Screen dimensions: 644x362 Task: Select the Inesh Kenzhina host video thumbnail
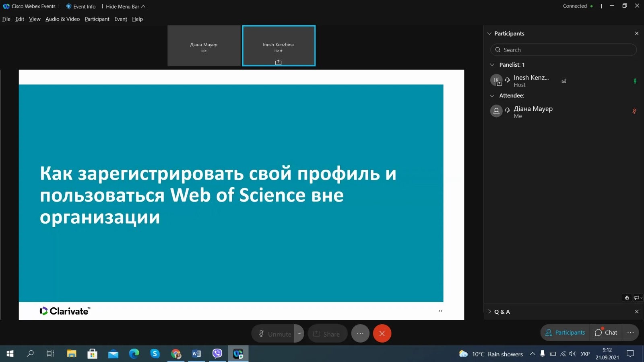279,46
